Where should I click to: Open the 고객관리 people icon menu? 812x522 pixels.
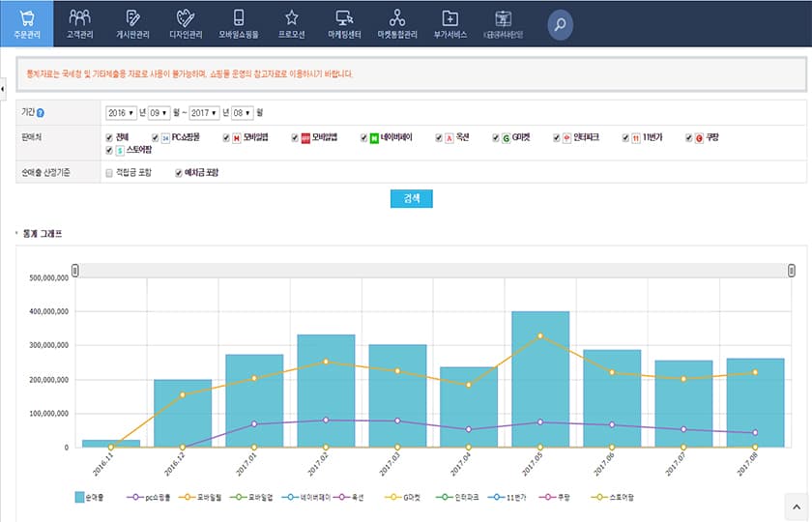(79, 24)
